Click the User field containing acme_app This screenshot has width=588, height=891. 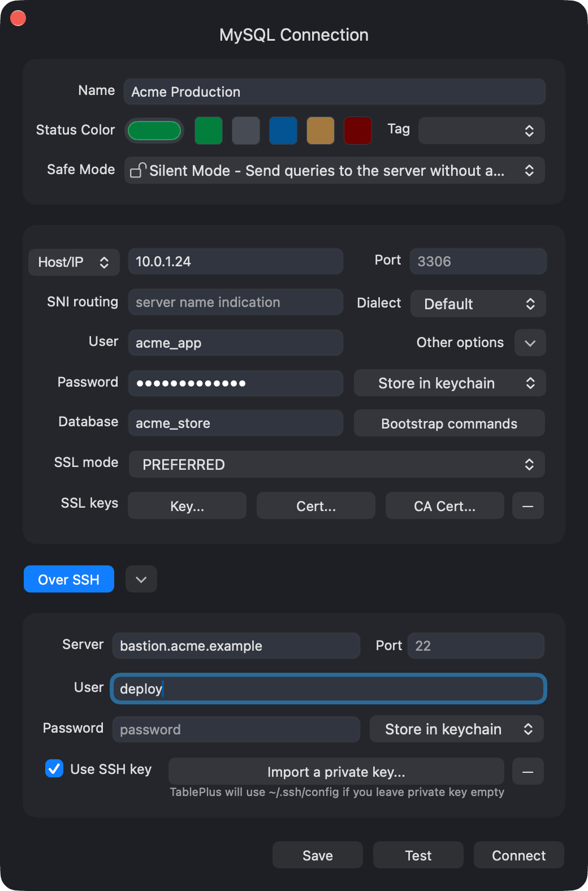(x=236, y=343)
